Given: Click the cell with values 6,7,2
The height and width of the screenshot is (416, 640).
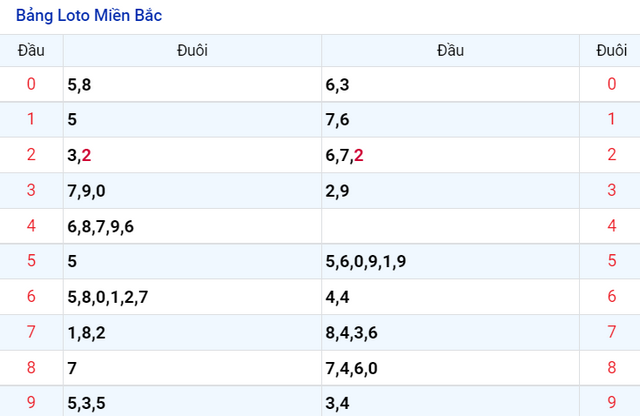Looking at the screenshot, I should pos(450,155).
